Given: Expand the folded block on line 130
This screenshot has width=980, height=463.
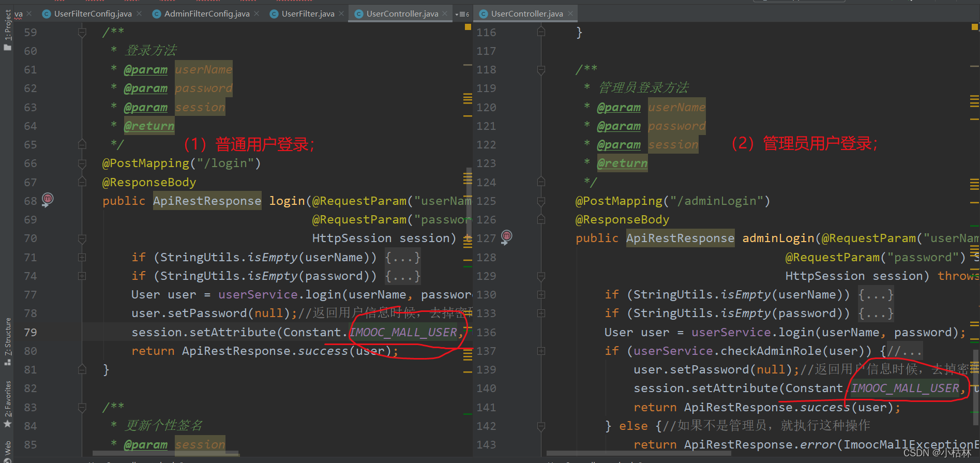Looking at the screenshot, I should point(541,294).
